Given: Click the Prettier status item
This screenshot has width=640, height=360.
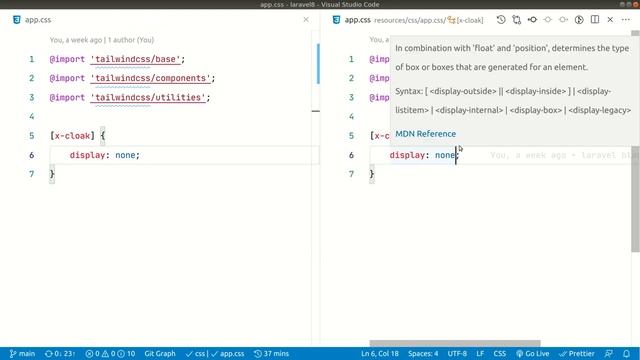Looking at the screenshot, I should click(x=577, y=353).
